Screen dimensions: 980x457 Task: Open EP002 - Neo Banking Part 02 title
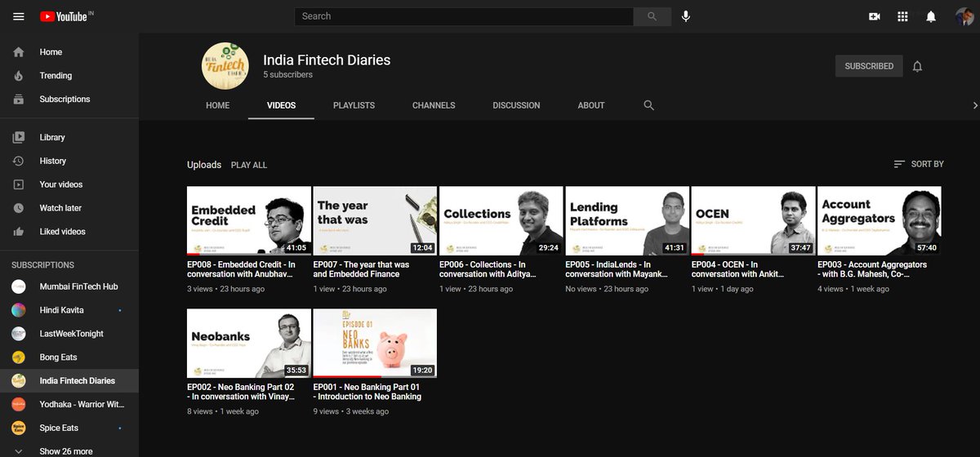240,392
